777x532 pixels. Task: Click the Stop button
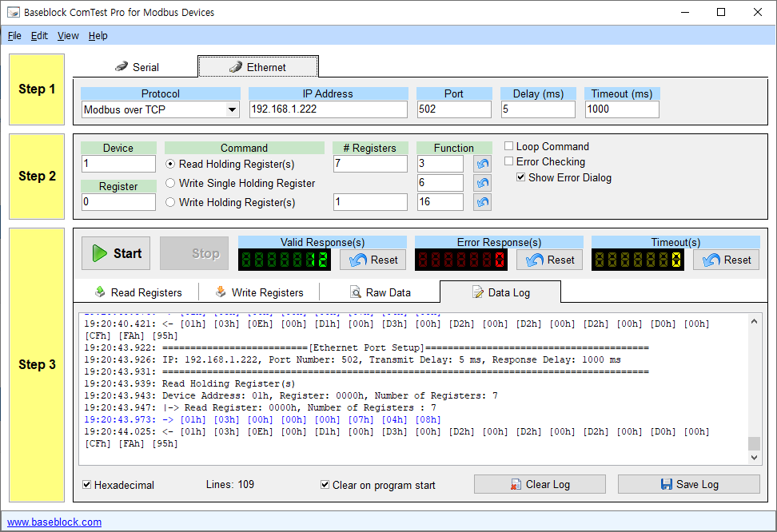coord(194,253)
